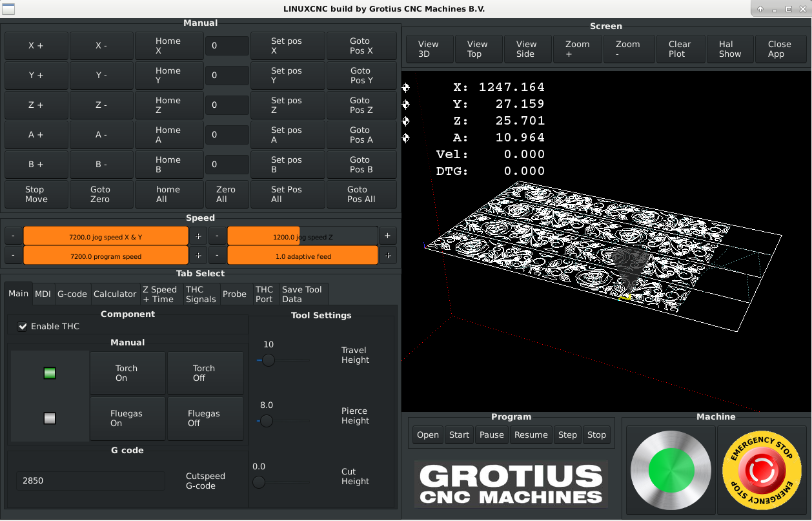Viewport: 812px width, 521px height.
Task: Switch preview to View Top
Action: pos(478,49)
